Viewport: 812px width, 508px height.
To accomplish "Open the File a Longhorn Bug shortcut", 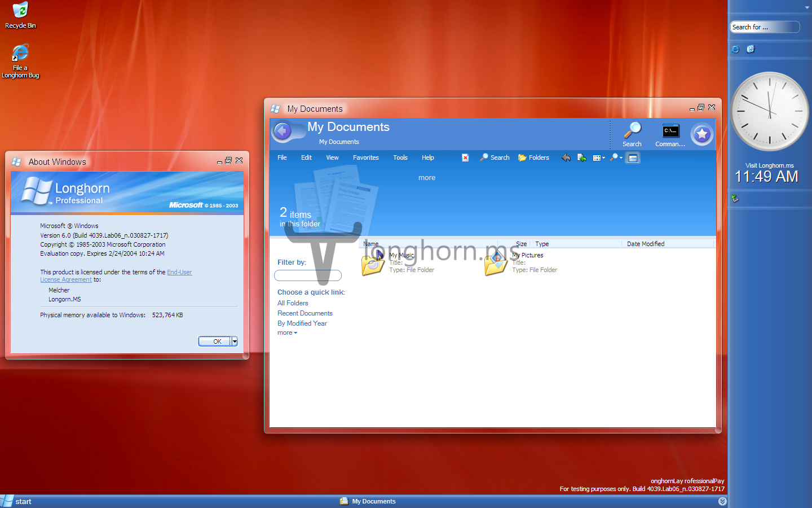I will pos(20,62).
